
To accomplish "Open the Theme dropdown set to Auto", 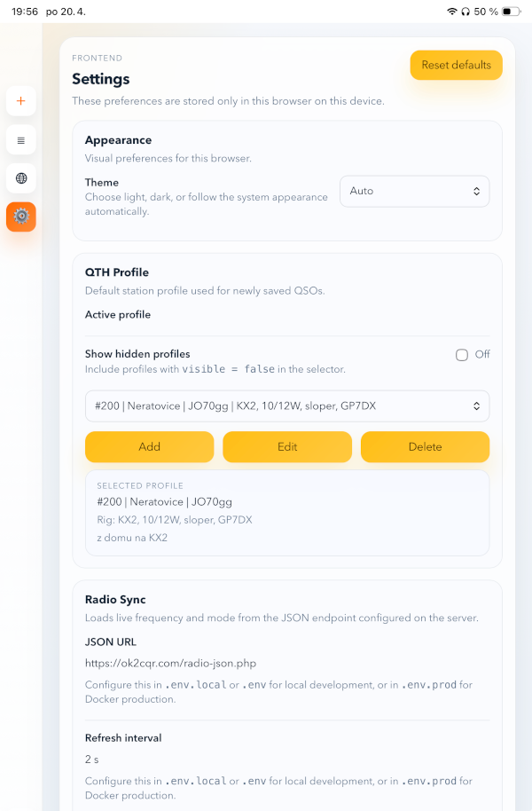I will [414, 191].
